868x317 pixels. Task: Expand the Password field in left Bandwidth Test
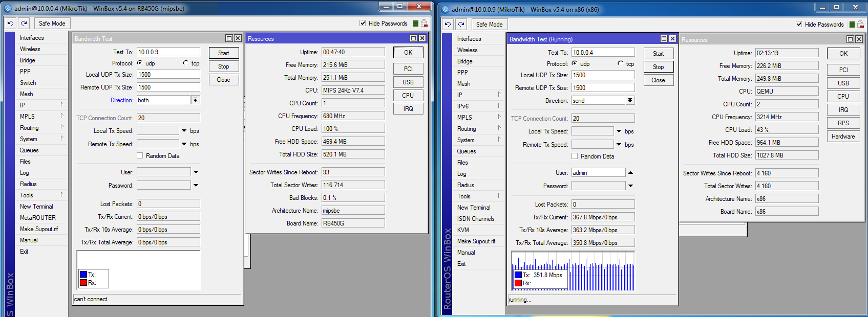click(x=196, y=186)
